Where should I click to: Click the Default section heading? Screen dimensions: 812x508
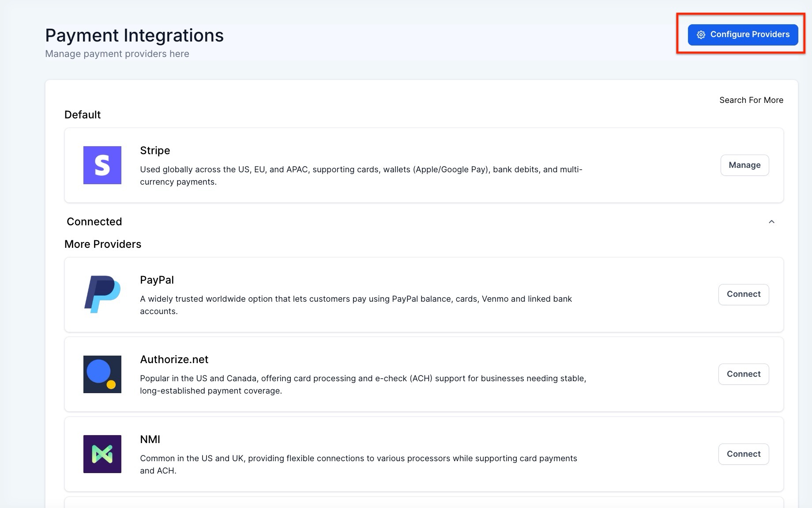coord(83,115)
